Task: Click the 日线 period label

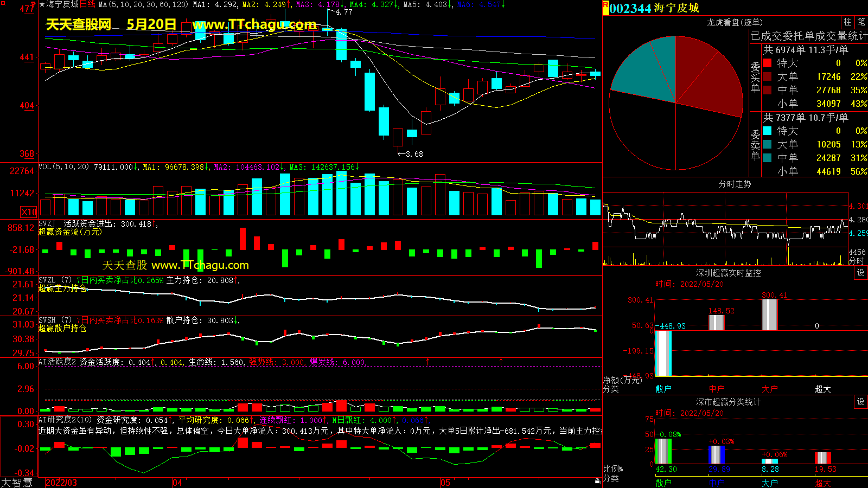Action: coord(87,4)
